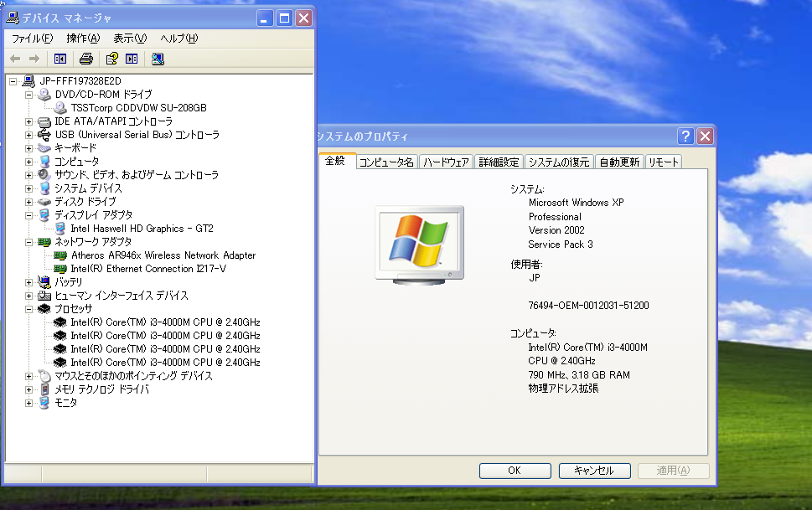Click the keyboard category icon
Image resolution: width=812 pixels, height=510 pixels.
[44, 148]
